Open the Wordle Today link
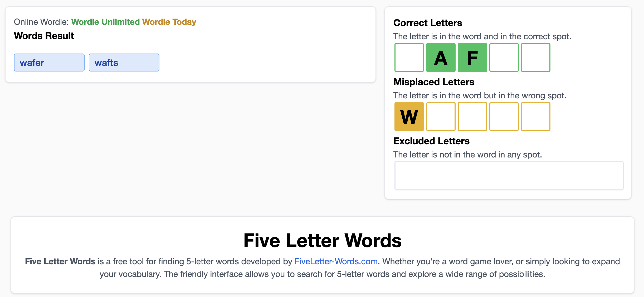Screen dimensions: 644x297 (169, 22)
